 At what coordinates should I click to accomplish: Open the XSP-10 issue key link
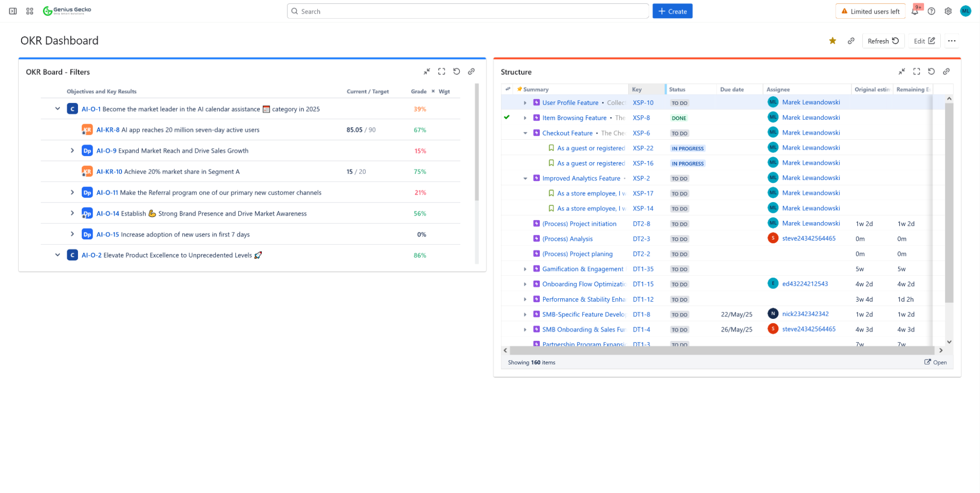point(643,103)
